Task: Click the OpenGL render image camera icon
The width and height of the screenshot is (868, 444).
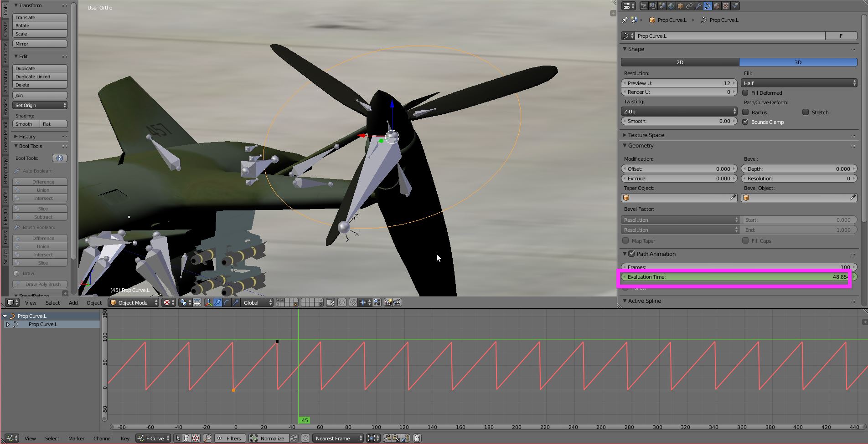Action: click(x=388, y=302)
